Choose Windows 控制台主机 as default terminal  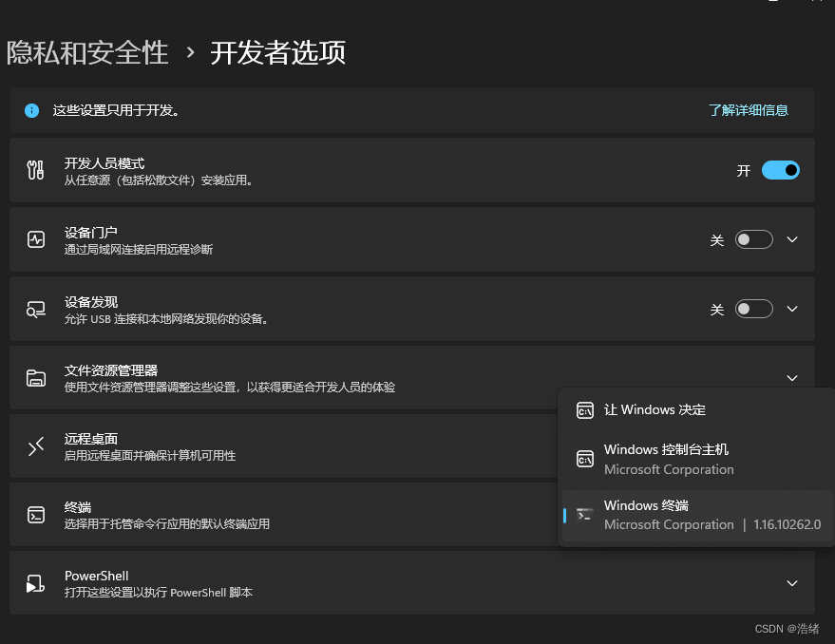pyautogui.click(x=668, y=459)
